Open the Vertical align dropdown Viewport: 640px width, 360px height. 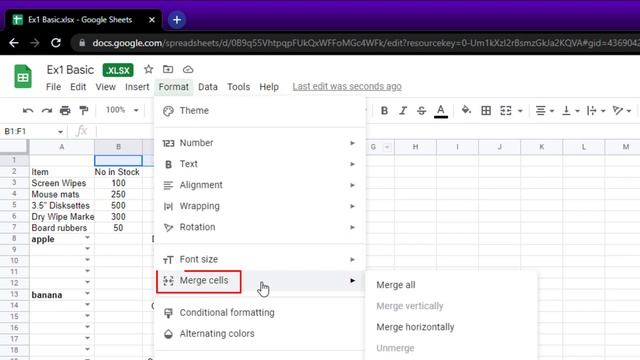pos(571,111)
